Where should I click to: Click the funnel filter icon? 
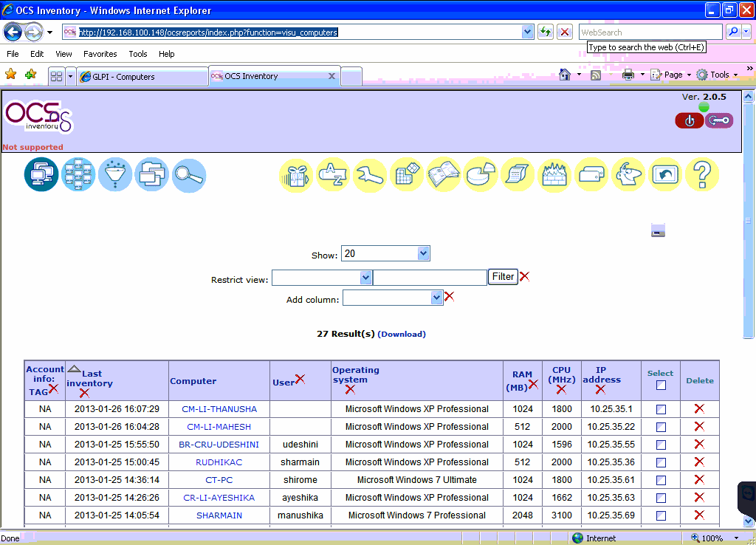[115, 174]
